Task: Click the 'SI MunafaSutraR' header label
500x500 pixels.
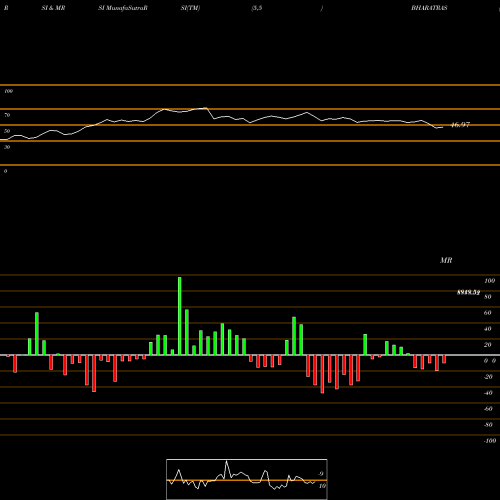Action: [123, 8]
